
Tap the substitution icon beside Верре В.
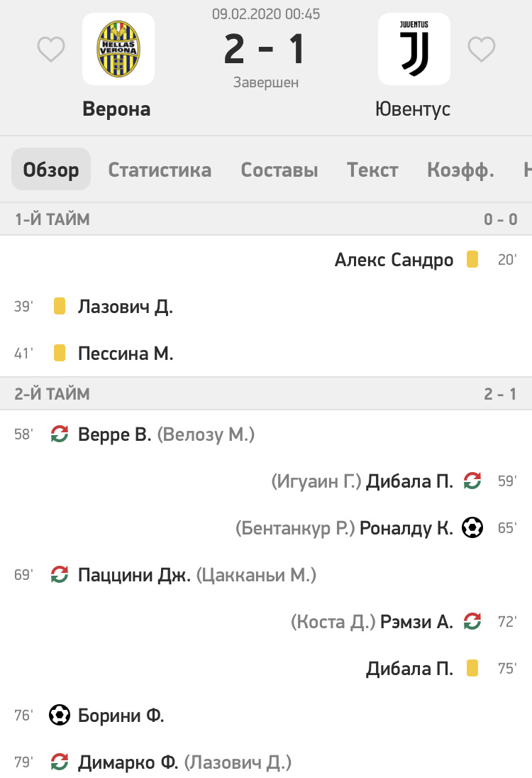(x=60, y=434)
